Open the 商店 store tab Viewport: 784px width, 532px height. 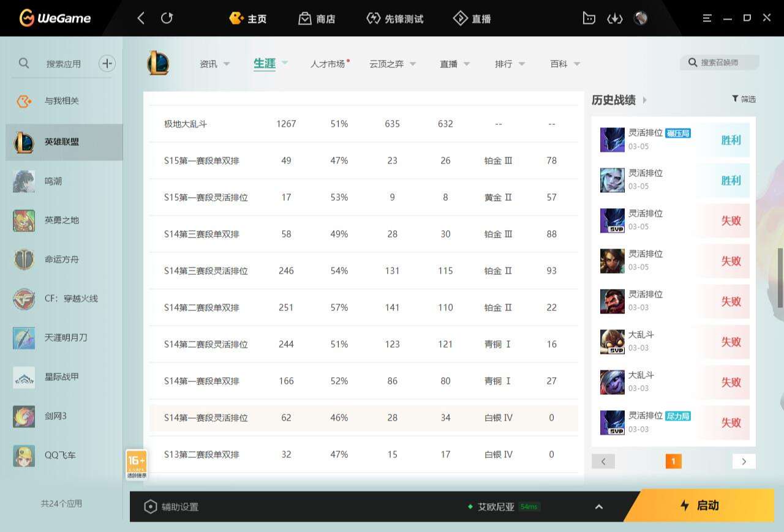[317, 18]
